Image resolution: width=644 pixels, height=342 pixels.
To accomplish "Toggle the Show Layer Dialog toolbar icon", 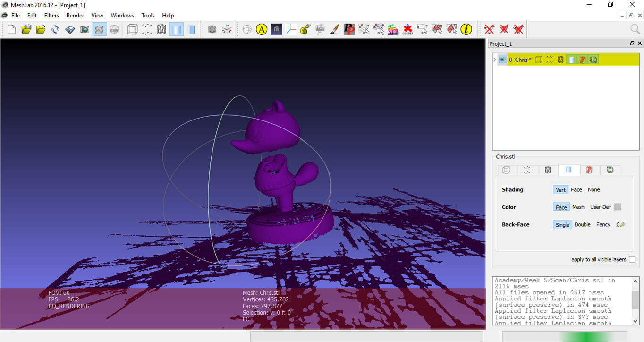I will coord(99,29).
